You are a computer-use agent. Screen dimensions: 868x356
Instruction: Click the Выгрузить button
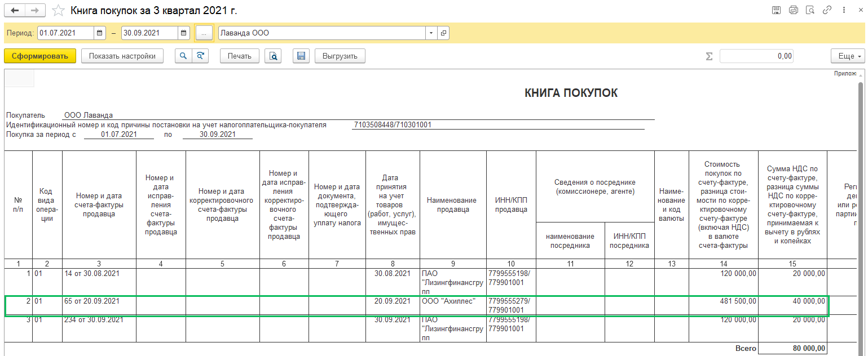click(340, 56)
